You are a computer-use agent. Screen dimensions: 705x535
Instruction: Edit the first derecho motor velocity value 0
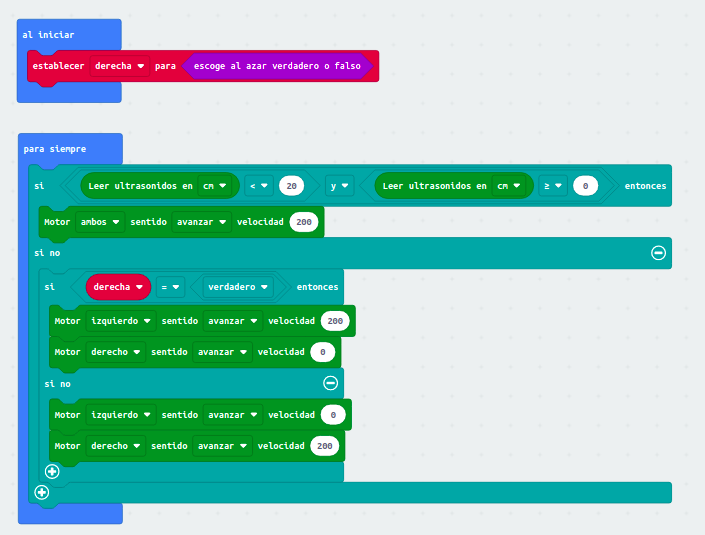point(322,352)
